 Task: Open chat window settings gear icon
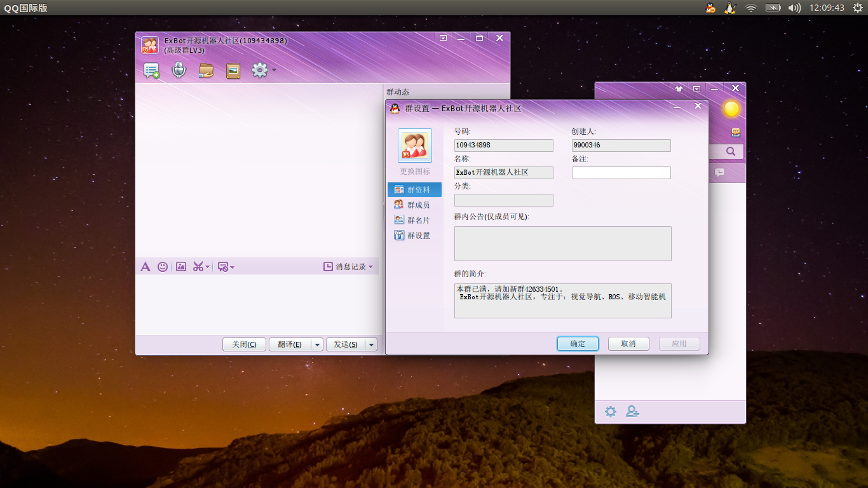(260, 70)
